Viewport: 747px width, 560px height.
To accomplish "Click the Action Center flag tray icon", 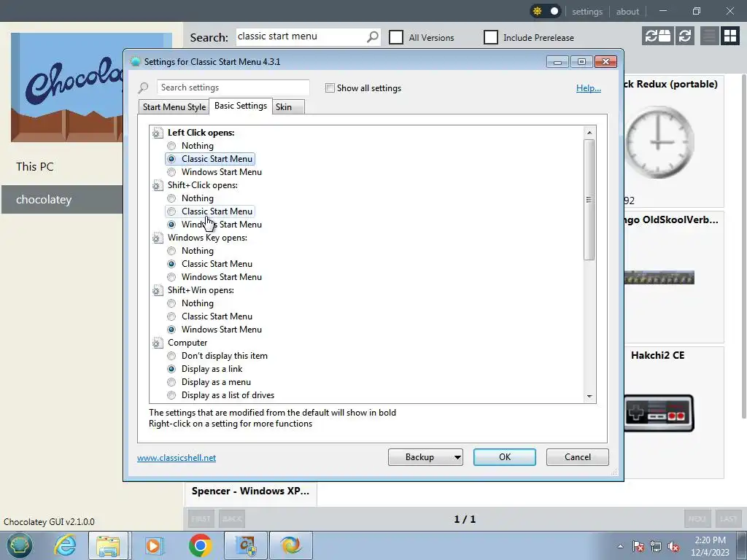I will click(x=638, y=546).
